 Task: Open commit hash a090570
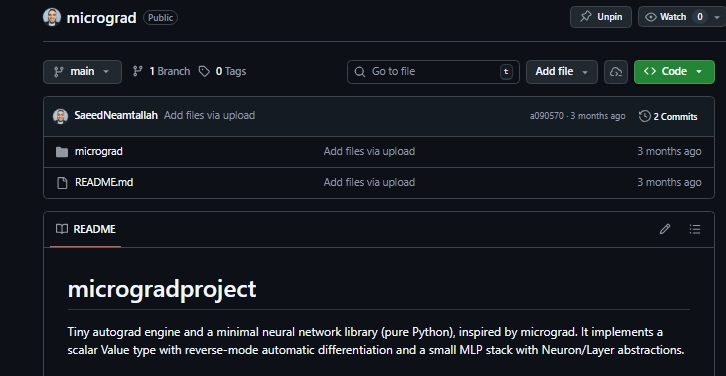(x=547, y=116)
